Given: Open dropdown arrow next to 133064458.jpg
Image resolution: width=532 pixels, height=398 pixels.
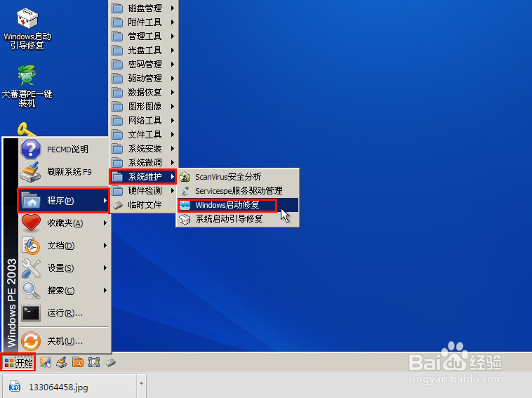Looking at the screenshot, I should [142, 384].
